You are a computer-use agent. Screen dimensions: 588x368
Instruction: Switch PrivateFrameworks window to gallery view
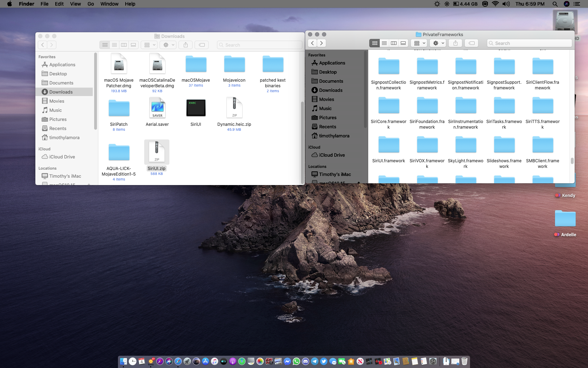click(x=403, y=43)
